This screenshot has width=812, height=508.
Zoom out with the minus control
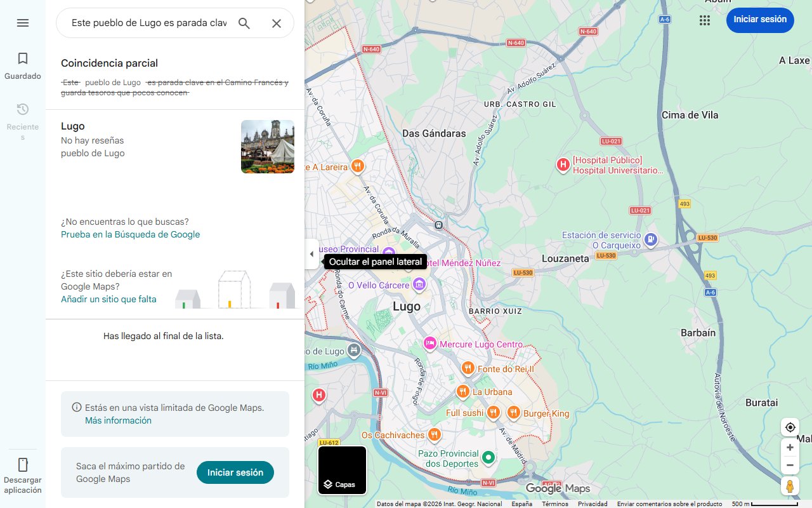click(x=790, y=465)
